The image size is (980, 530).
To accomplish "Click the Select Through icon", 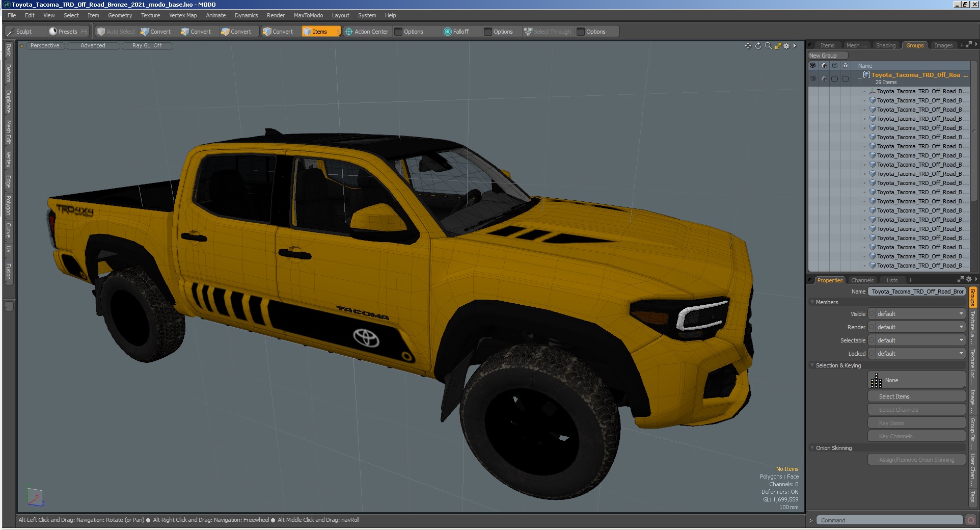I will click(x=528, y=32).
